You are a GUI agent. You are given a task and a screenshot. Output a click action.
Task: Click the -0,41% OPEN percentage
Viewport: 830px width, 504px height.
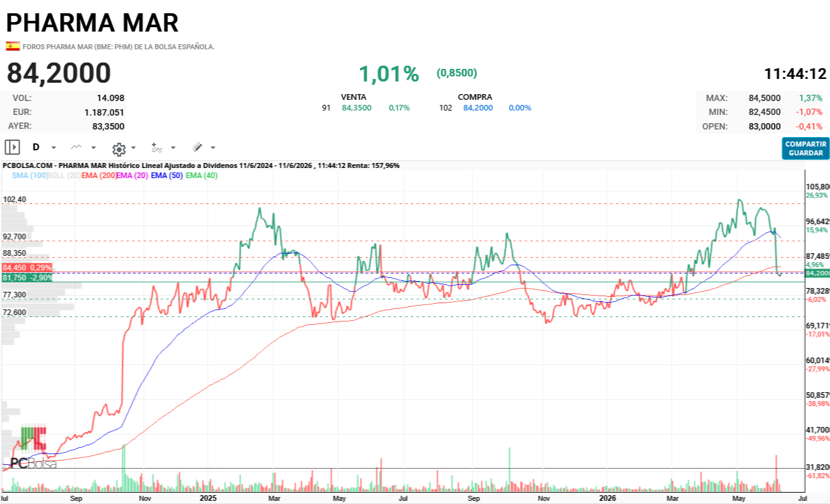tap(810, 126)
